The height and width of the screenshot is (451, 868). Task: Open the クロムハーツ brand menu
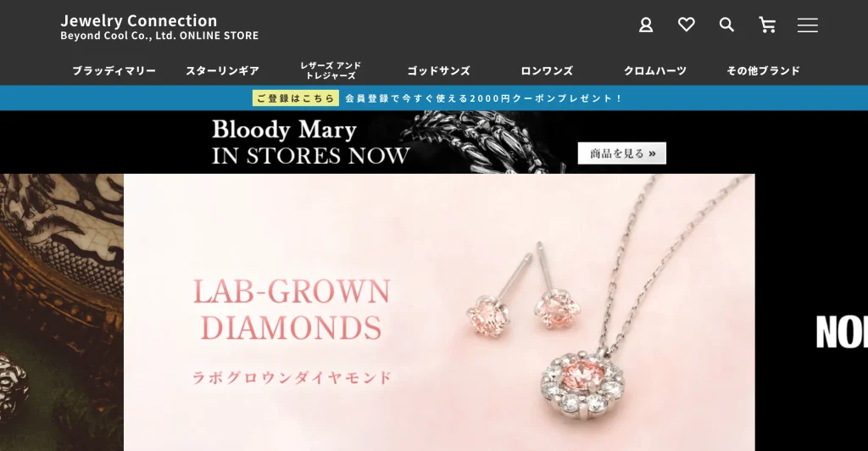(x=655, y=71)
